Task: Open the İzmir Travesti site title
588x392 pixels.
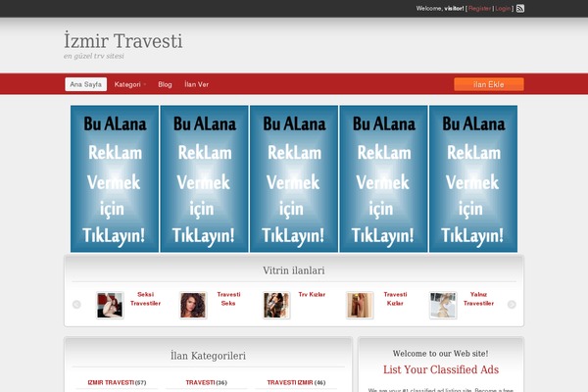Action: (123, 40)
